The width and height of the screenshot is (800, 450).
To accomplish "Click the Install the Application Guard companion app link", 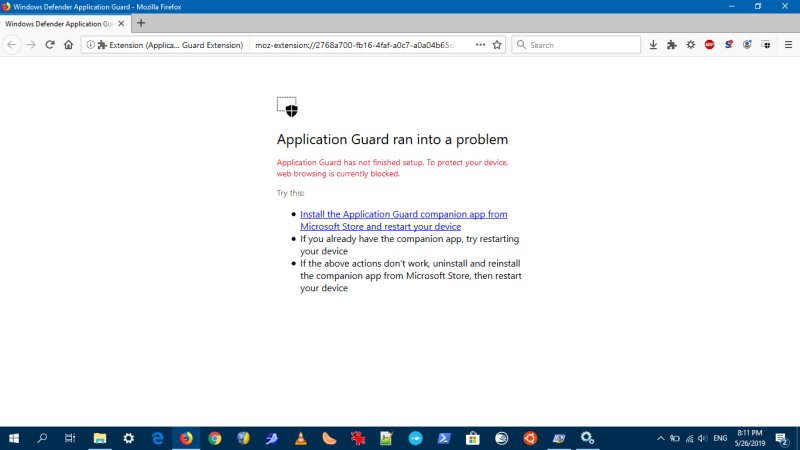I will pyautogui.click(x=404, y=220).
